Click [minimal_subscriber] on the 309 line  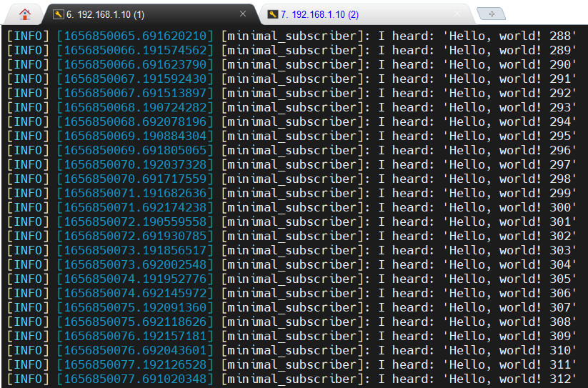pos(292,337)
